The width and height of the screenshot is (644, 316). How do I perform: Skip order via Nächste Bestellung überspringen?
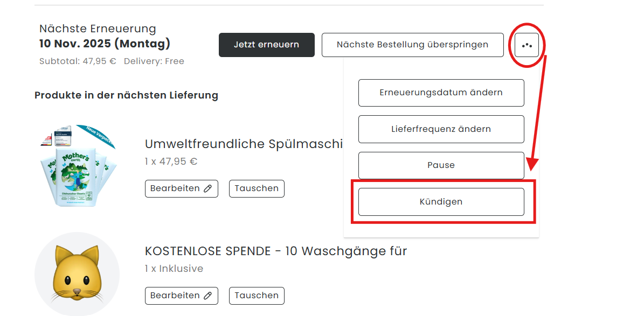(412, 45)
